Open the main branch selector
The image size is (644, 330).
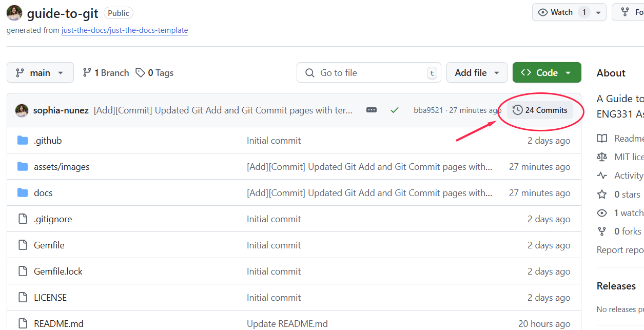point(40,72)
